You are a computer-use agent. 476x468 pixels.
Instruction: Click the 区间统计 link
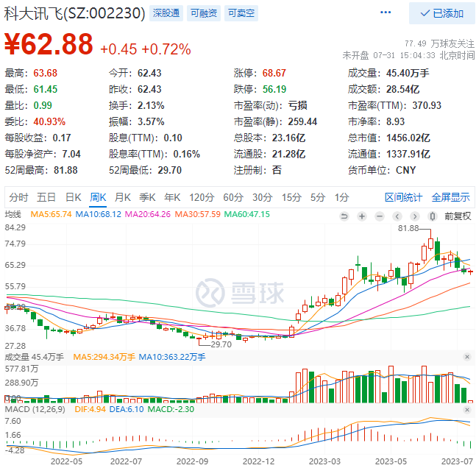click(404, 197)
